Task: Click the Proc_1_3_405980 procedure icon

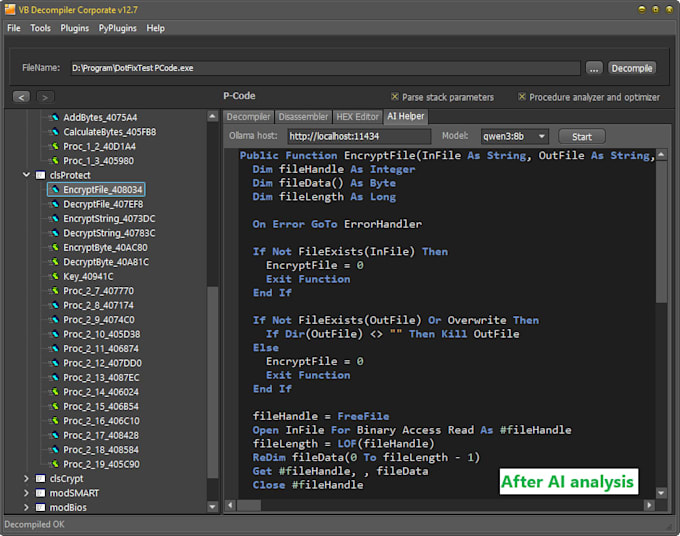Action: click(55, 160)
